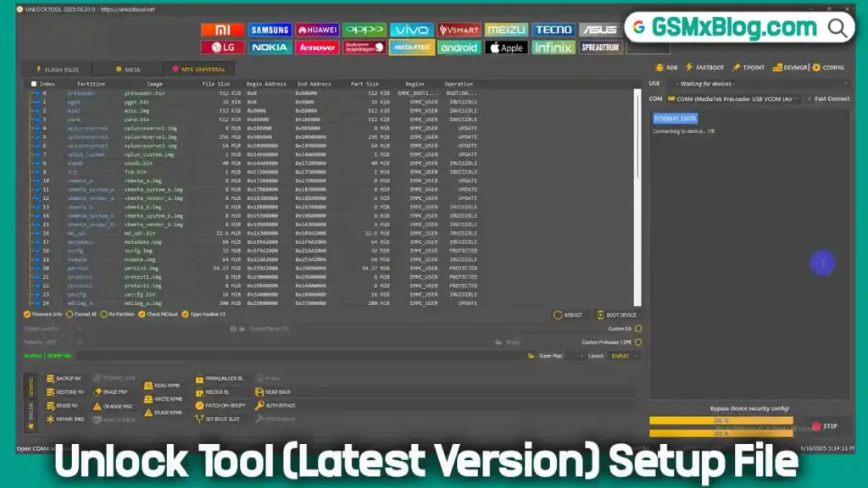Run Repair IMEI
Screen dimensions: 868x488
pos(65,419)
